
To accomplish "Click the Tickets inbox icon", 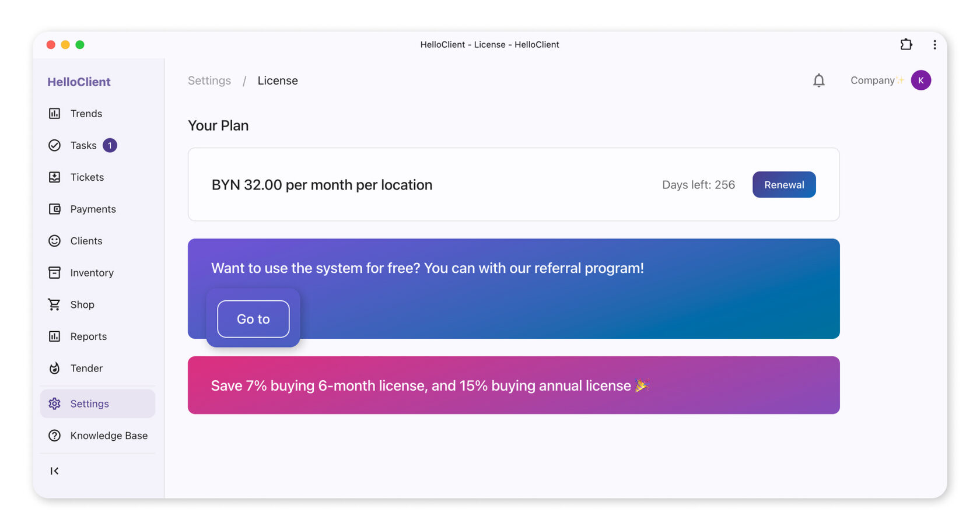I will point(54,177).
